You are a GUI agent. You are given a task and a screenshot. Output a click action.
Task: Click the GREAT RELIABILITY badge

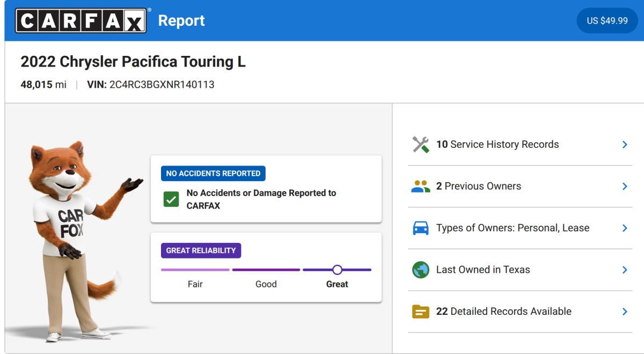(x=201, y=250)
